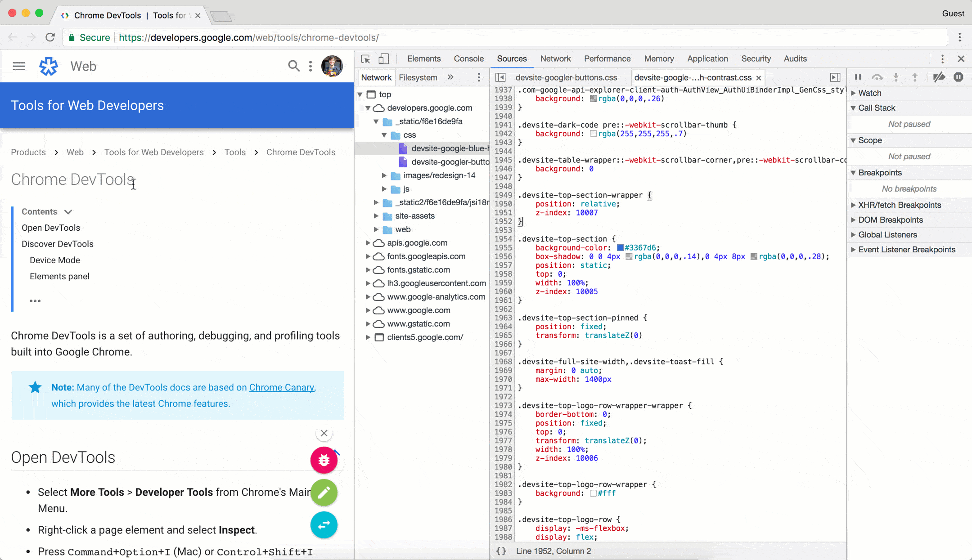Click the Inspect Element panel icon

pos(365,59)
